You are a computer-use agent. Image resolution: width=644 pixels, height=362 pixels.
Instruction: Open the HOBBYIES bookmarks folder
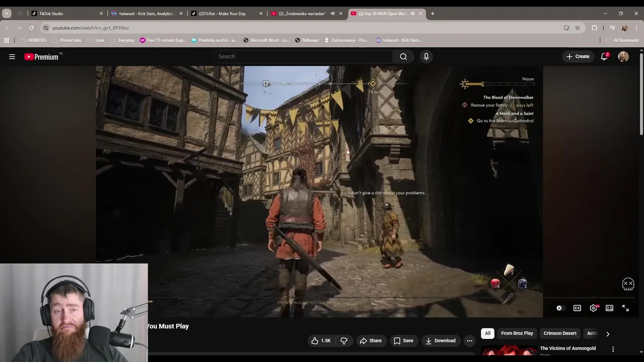[33, 40]
